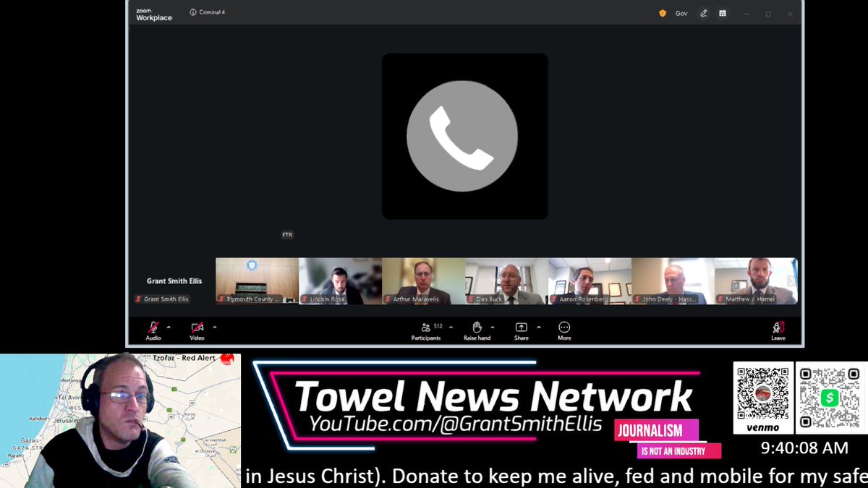The height and width of the screenshot is (488, 868).
Task: Click the participant count 512
Action: coord(438,326)
